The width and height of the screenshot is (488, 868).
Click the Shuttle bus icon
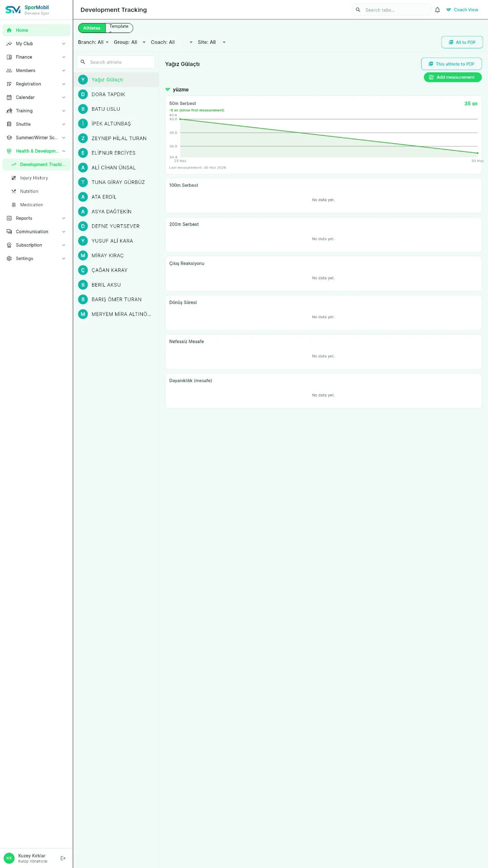coord(9,124)
